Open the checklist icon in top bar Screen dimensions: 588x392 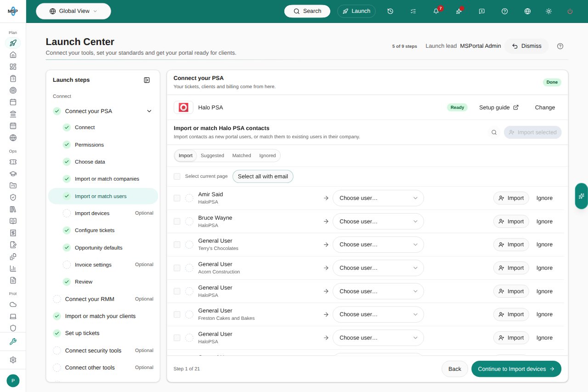click(413, 11)
